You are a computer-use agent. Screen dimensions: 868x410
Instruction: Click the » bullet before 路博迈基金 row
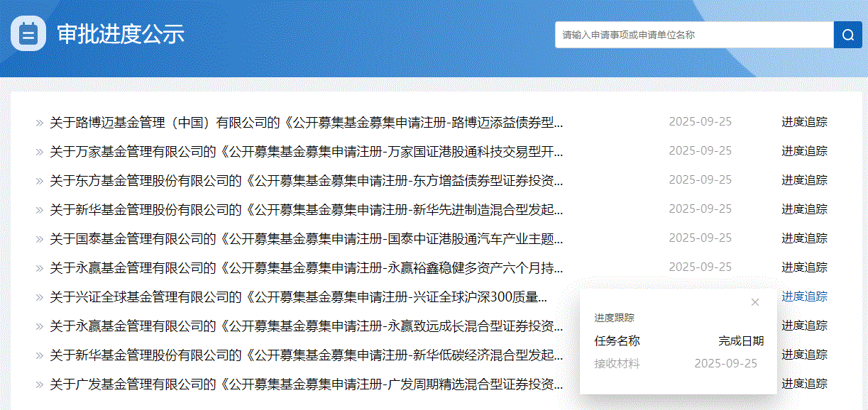point(39,123)
